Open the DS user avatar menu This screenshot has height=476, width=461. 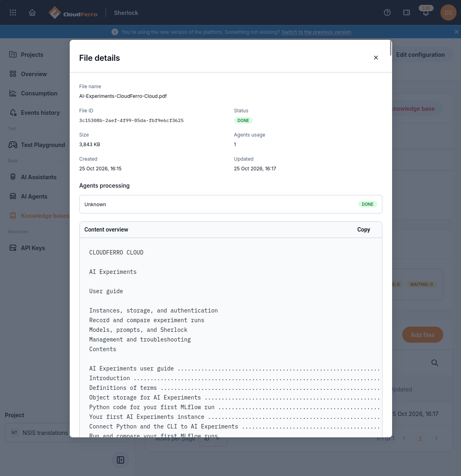pyautogui.click(x=448, y=12)
